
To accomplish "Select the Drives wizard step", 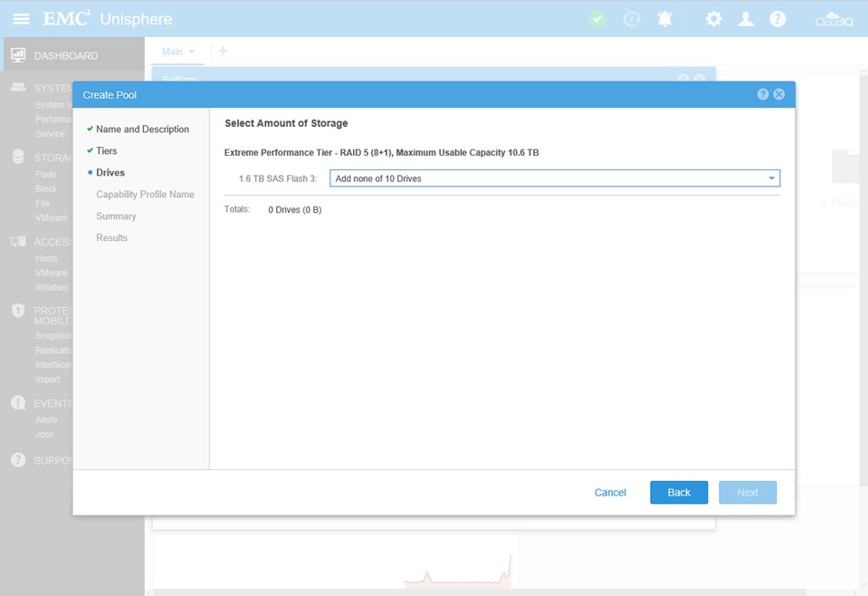I will tap(110, 172).
